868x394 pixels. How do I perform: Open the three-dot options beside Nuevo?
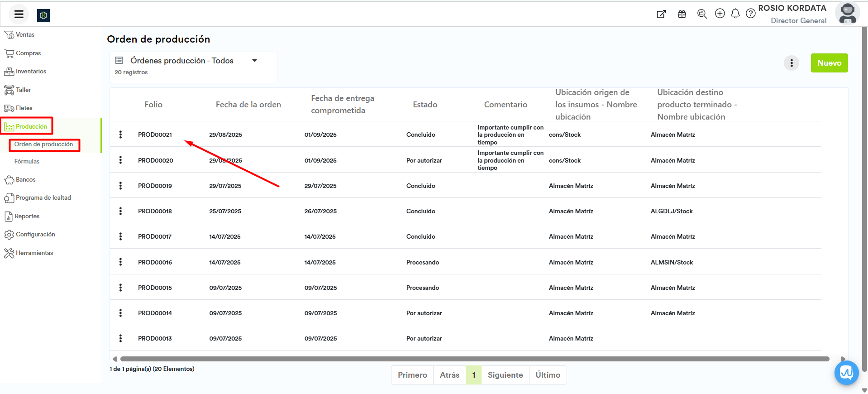[x=791, y=63]
